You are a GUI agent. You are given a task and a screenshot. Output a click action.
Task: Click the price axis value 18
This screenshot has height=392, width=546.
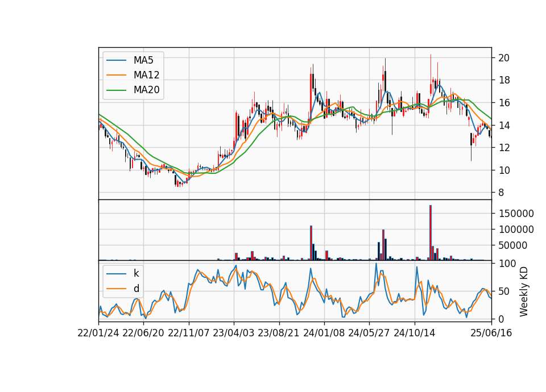coord(504,80)
